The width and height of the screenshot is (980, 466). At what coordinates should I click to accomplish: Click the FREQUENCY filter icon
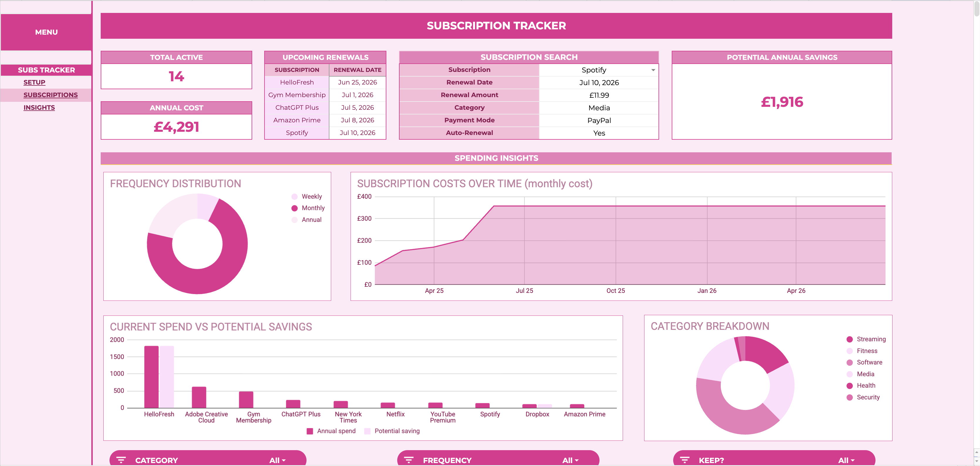coord(409,460)
